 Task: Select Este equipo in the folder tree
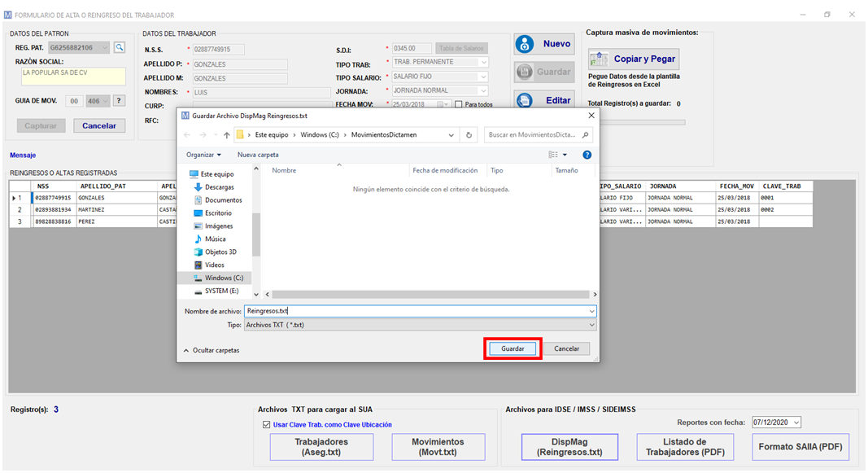(212, 174)
